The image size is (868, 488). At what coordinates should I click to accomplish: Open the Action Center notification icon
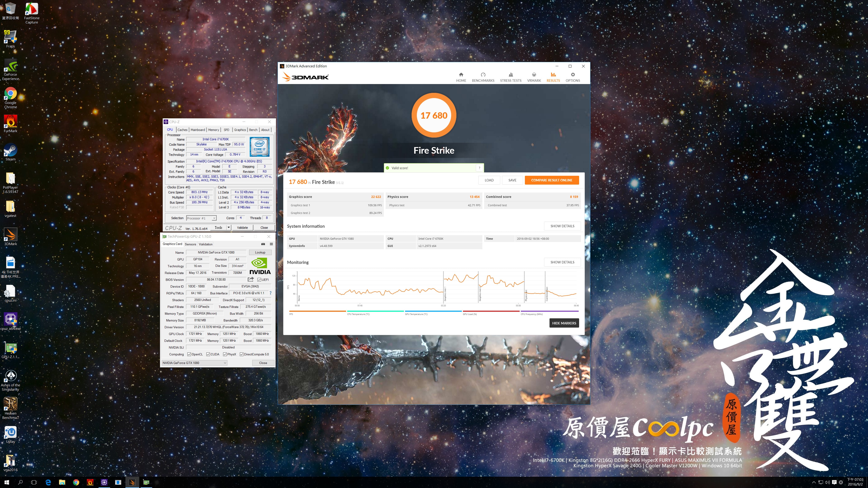834,482
